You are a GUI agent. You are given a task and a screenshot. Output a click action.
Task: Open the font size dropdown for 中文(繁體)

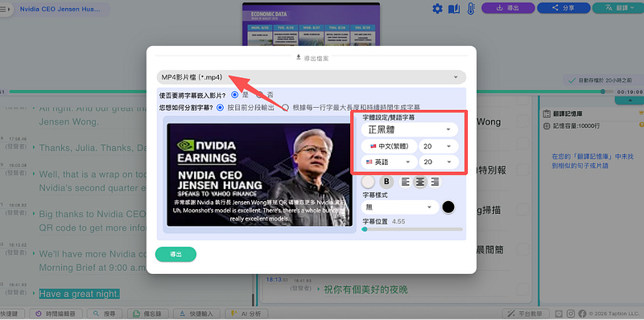coord(438,146)
